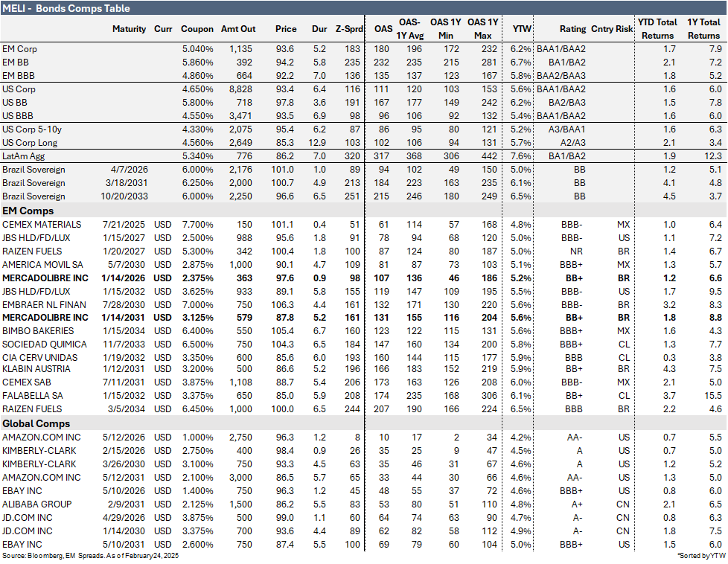Click the Z-Sprd column header
The width and height of the screenshot is (728, 564).
click(x=349, y=29)
